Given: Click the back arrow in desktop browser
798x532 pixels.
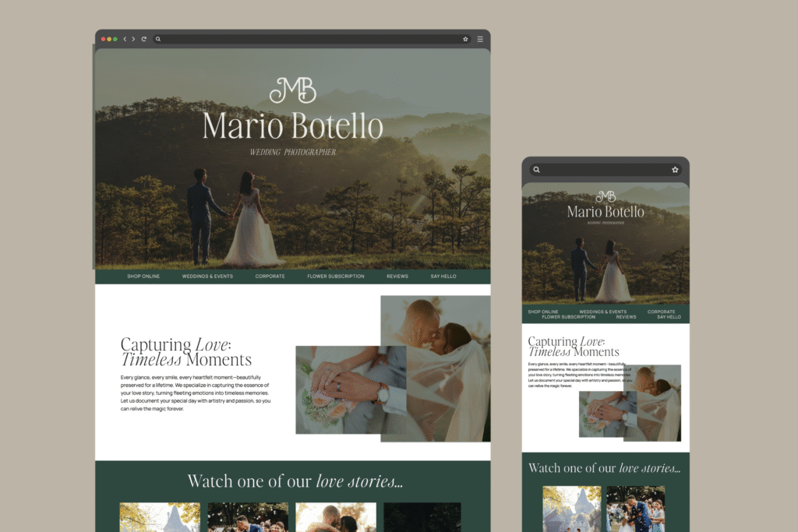Looking at the screenshot, I should 125,39.
